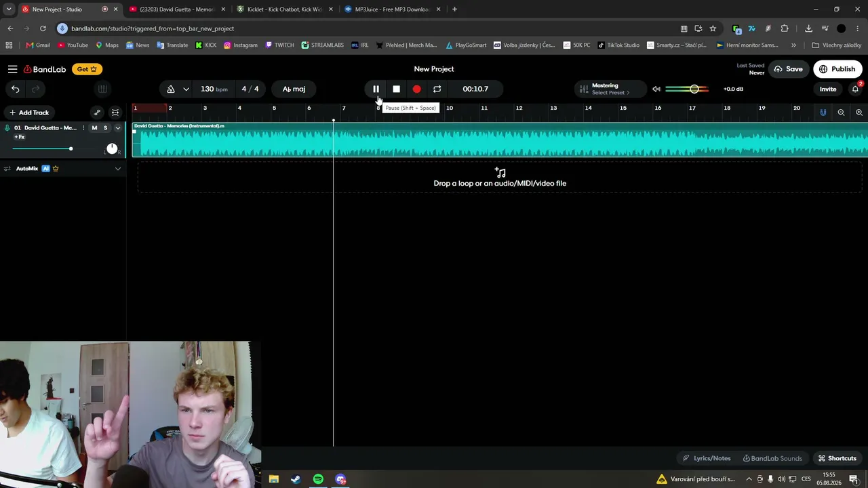
Task: Reload the BandLab page
Action: (43, 28)
